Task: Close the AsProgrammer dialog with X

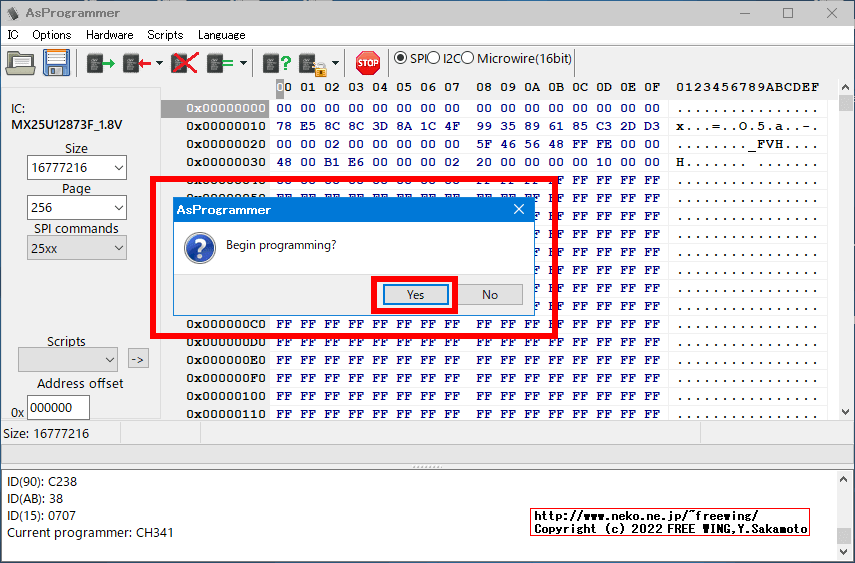Action: pyautogui.click(x=519, y=209)
